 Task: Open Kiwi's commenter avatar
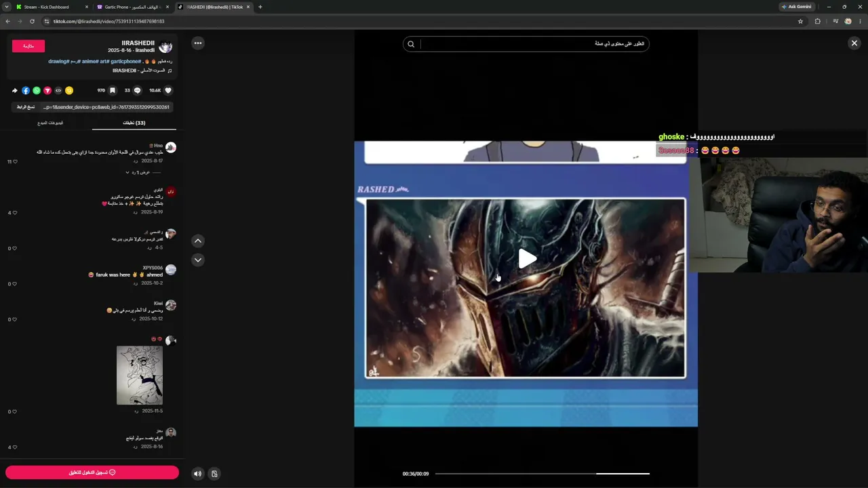(x=171, y=305)
